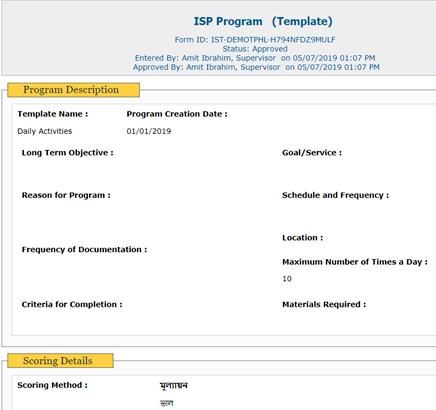Click the 'Status: Approved' text
The image size is (436, 410).
(x=255, y=49)
